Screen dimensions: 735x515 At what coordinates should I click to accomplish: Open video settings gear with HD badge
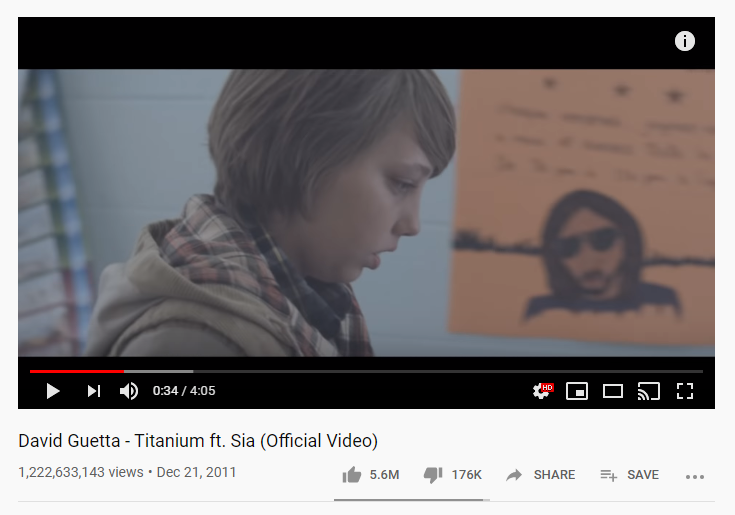tap(543, 391)
